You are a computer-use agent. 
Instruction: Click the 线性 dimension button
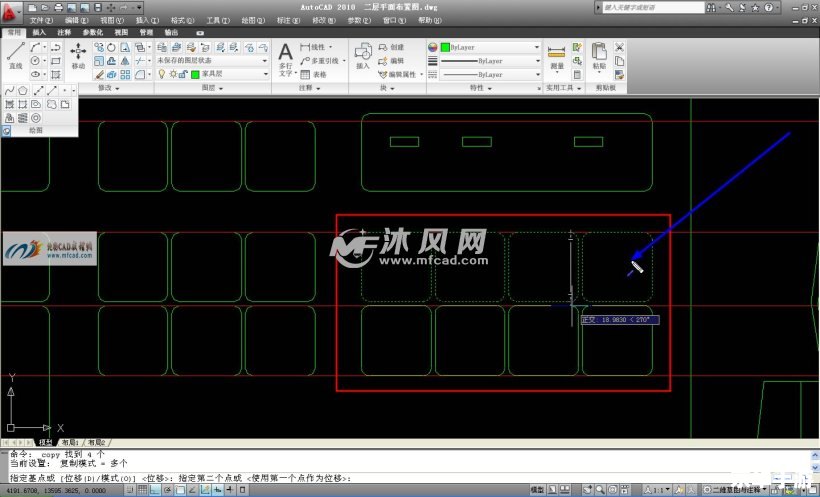pos(314,47)
